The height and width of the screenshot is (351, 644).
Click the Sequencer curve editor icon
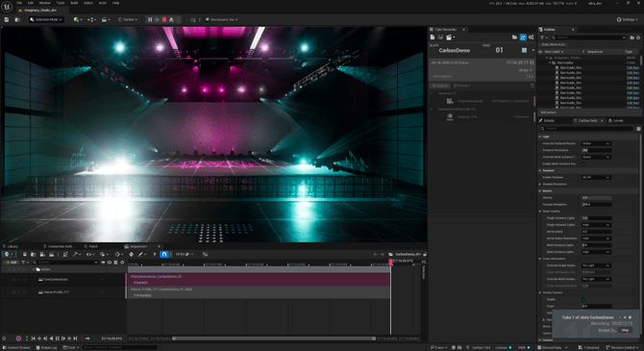pyautogui.click(x=205, y=255)
